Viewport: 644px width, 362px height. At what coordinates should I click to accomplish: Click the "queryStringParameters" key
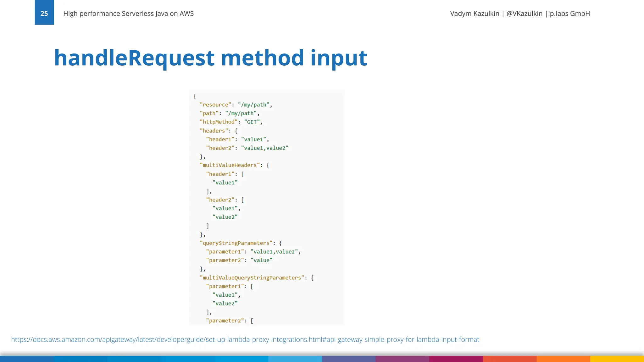(x=236, y=243)
